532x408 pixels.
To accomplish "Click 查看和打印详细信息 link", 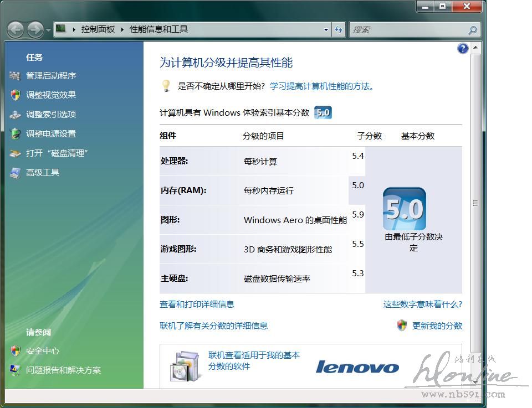I will (197, 304).
